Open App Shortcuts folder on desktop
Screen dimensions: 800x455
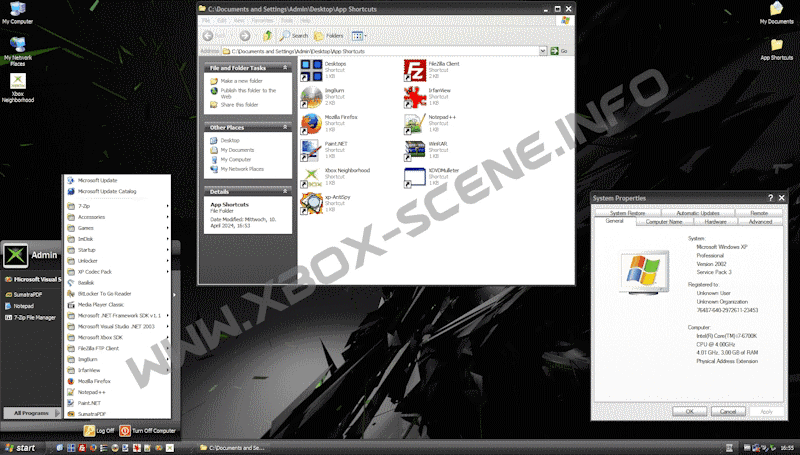tap(777, 49)
